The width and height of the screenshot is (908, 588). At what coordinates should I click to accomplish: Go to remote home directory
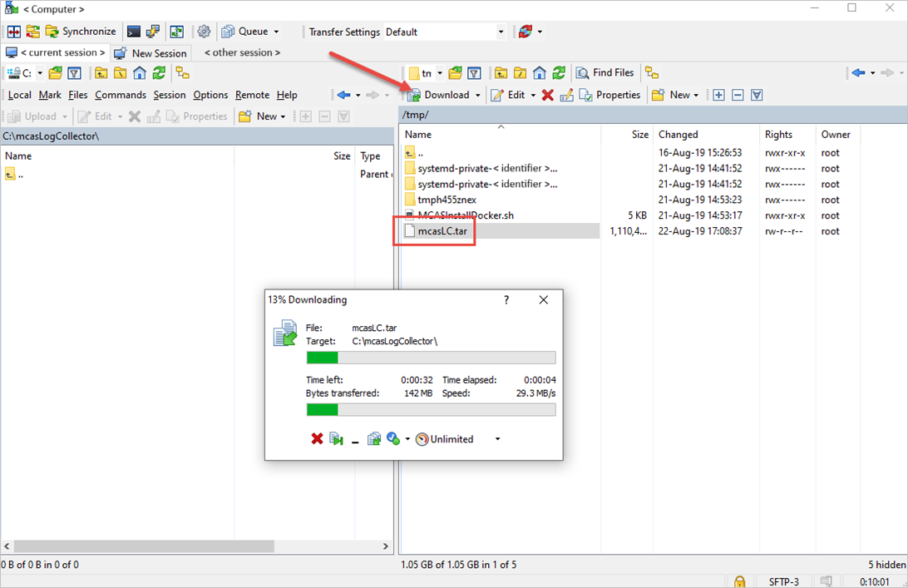coord(538,72)
